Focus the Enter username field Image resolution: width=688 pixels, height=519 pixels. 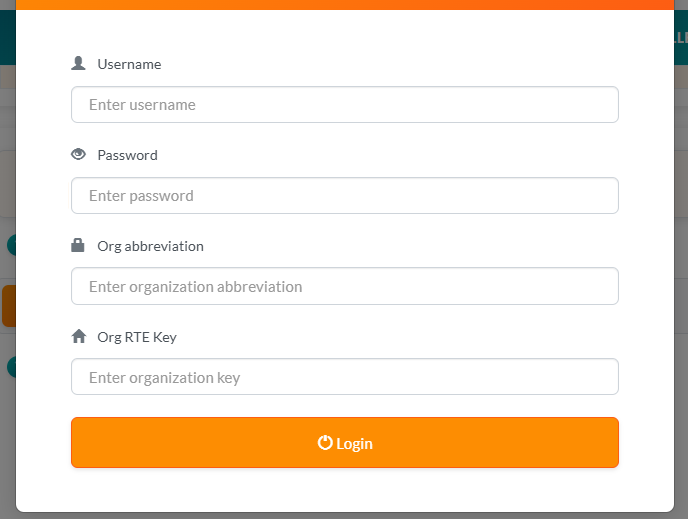coord(345,105)
